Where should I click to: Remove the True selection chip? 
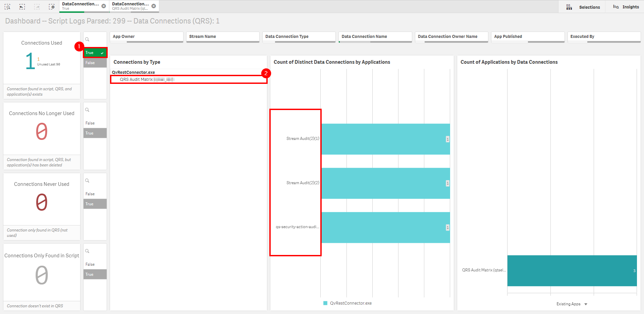click(x=104, y=6)
